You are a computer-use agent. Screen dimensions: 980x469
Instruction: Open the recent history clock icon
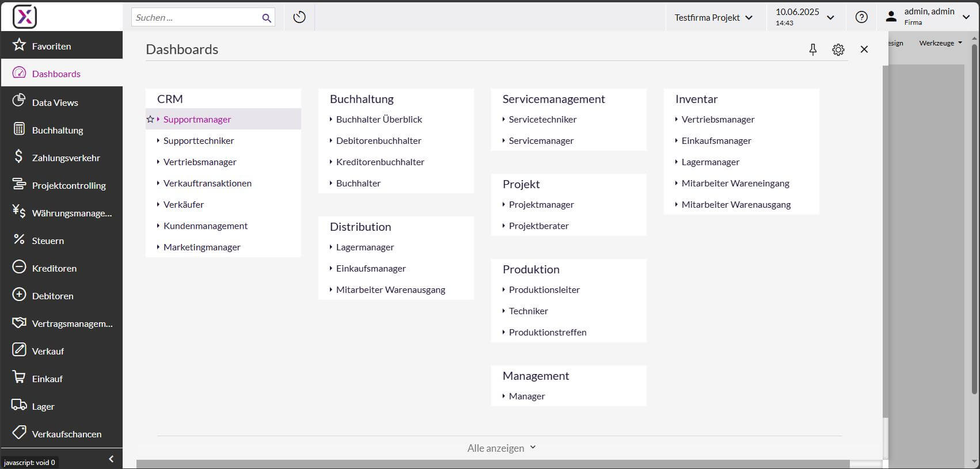coord(299,17)
